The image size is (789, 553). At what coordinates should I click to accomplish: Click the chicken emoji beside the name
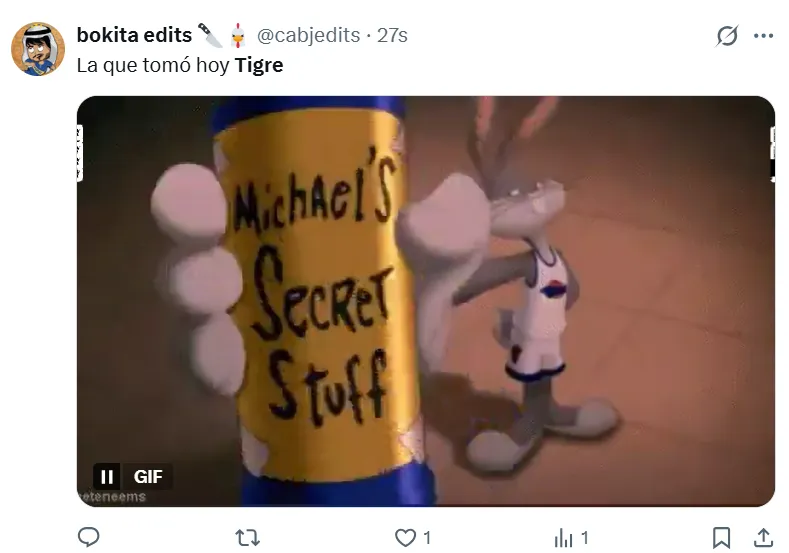coord(238,36)
